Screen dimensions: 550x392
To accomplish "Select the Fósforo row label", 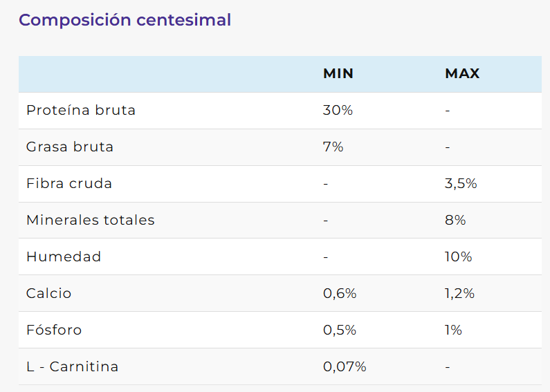I will (54, 330).
